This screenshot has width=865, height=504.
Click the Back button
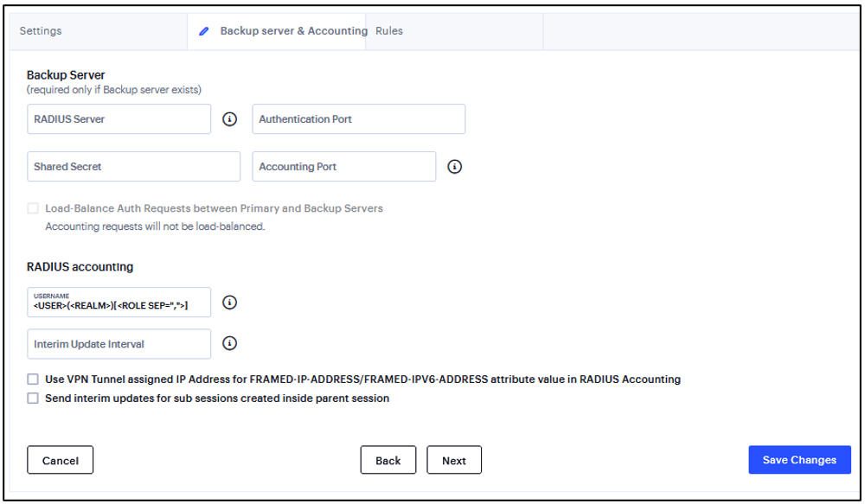pyautogui.click(x=388, y=459)
